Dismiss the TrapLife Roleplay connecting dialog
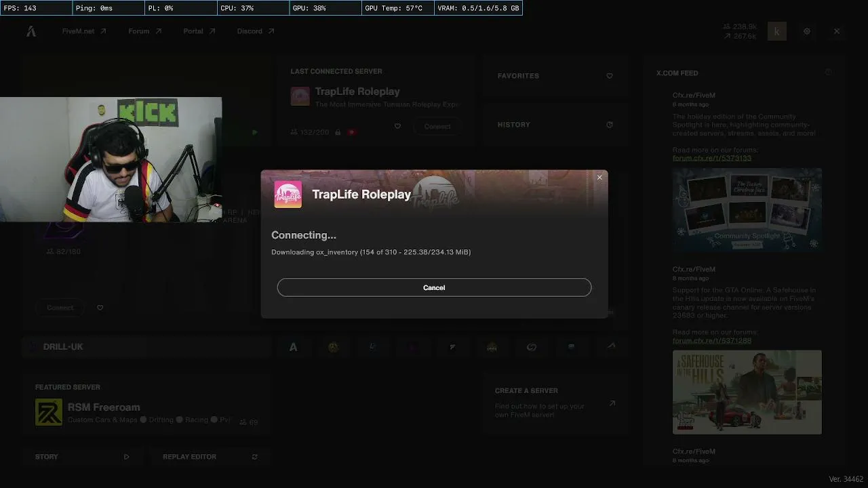Viewport: 868px width, 488px height. pyautogui.click(x=599, y=178)
